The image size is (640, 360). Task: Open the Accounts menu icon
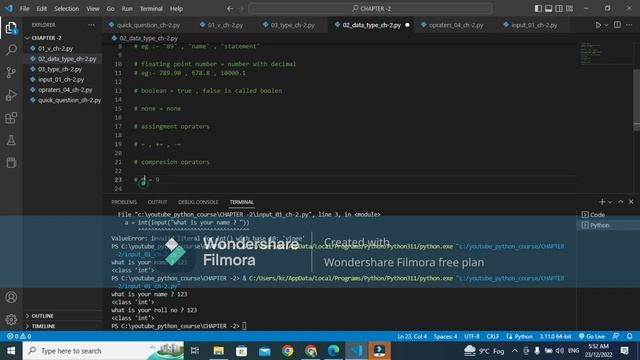pyautogui.click(x=11, y=297)
